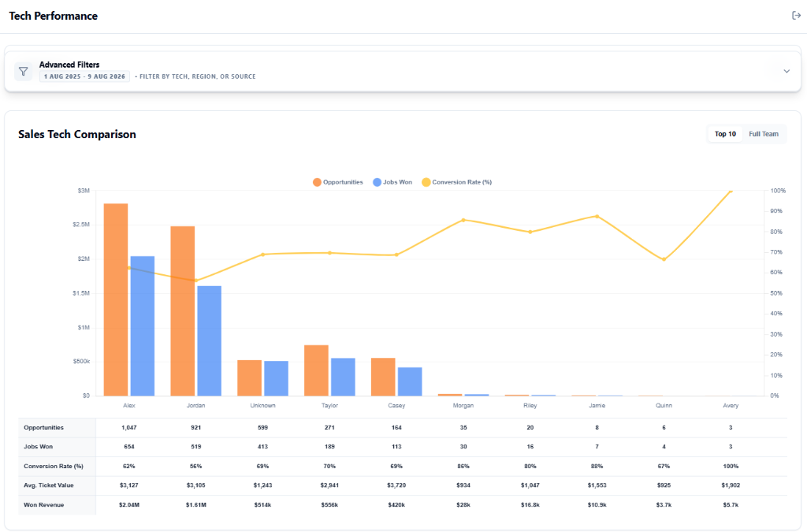Click the 88% conversion rate cell

point(597,466)
